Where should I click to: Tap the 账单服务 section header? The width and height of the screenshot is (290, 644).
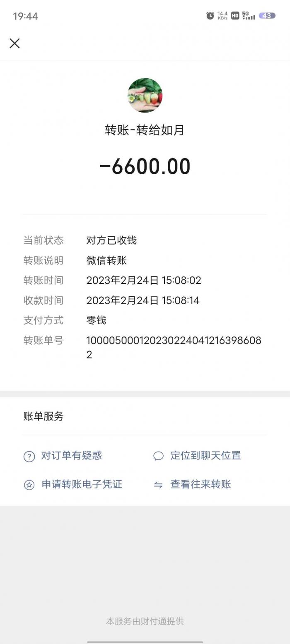pos(43,416)
